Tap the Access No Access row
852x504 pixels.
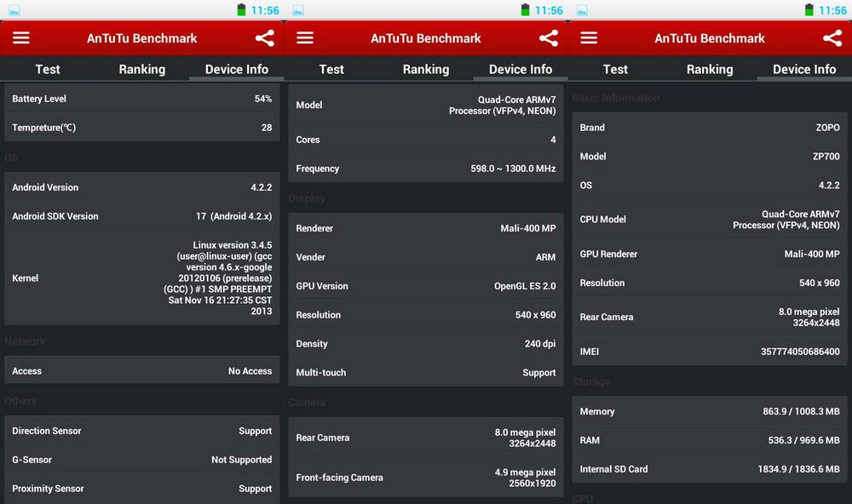coord(141,371)
